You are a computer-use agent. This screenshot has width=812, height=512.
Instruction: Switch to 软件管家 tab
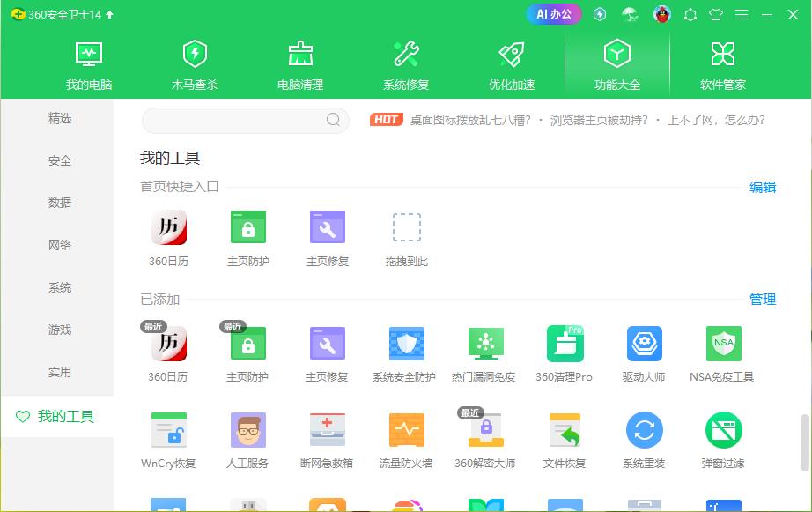[x=723, y=65]
